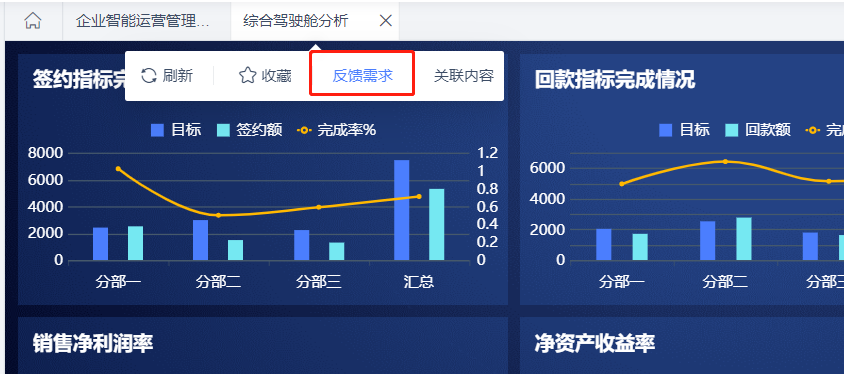844x374 pixels.
Task: Go to the home icon tab
Action: [x=33, y=21]
